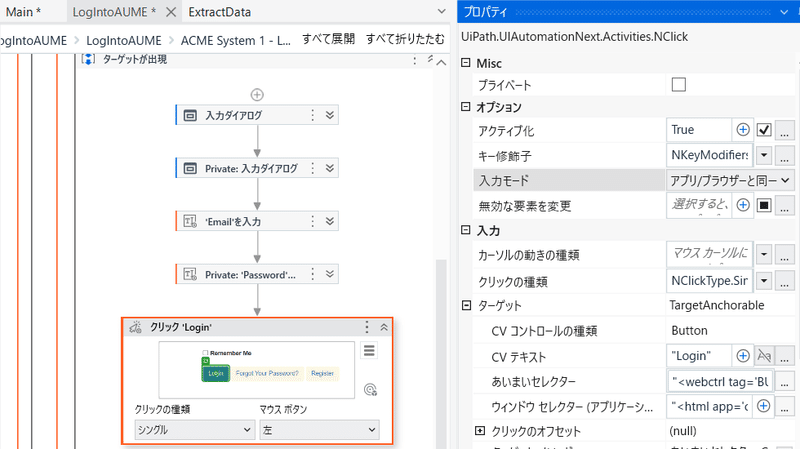Toggle the プライベート checkbox
800x449 pixels.
click(679, 84)
